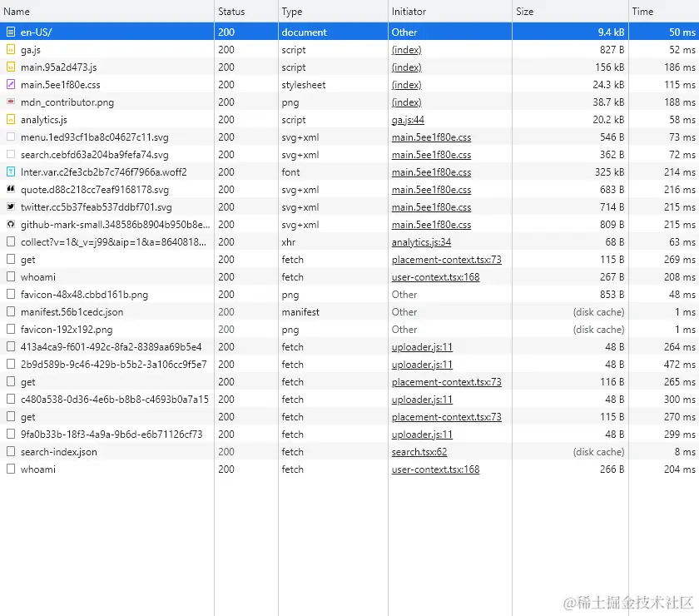Click the document icon beside en-US/

pos(11,32)
